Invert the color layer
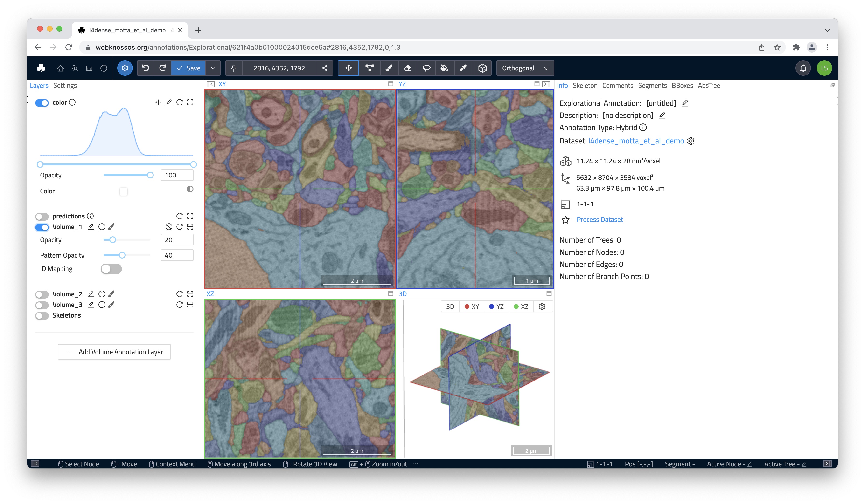 190,189
